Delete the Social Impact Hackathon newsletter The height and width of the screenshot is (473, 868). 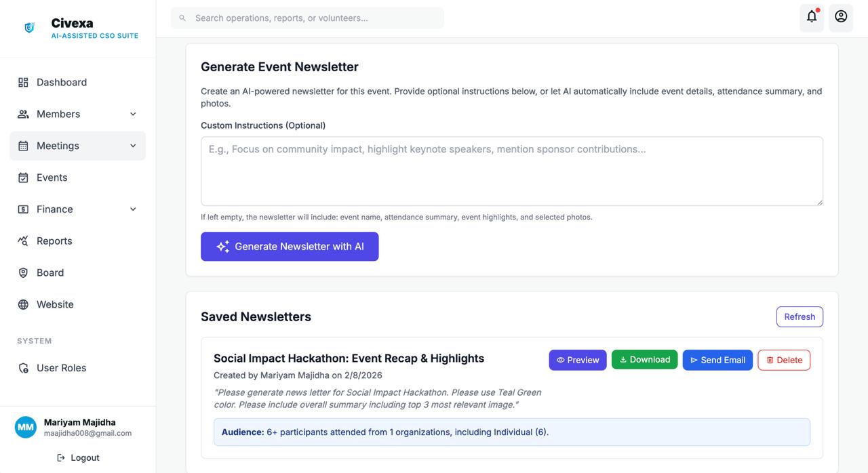pos(784,360)
